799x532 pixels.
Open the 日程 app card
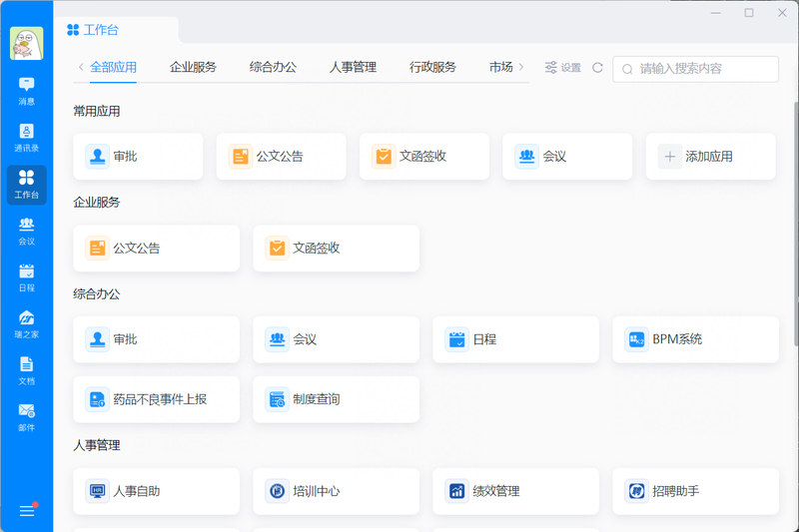pyautogui.click(x=516, y=339)
